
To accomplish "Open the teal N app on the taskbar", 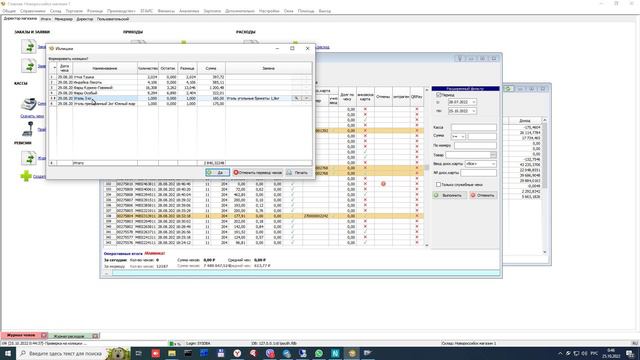I will [335, 353].
